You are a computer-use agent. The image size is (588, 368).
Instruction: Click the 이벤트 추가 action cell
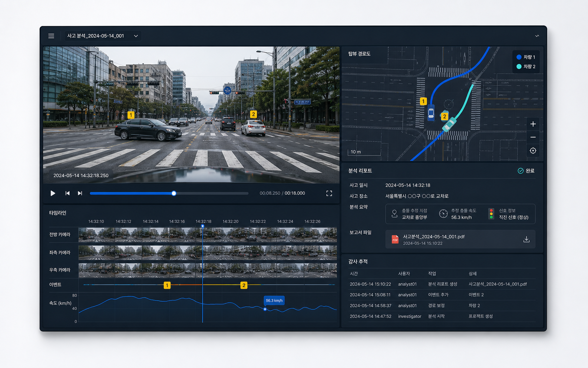click(438, 295)
